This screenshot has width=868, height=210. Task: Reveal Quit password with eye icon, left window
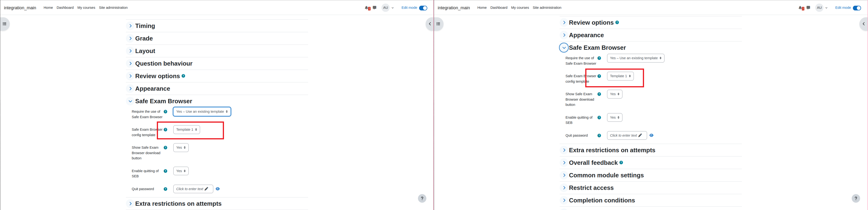coord(218,189)
